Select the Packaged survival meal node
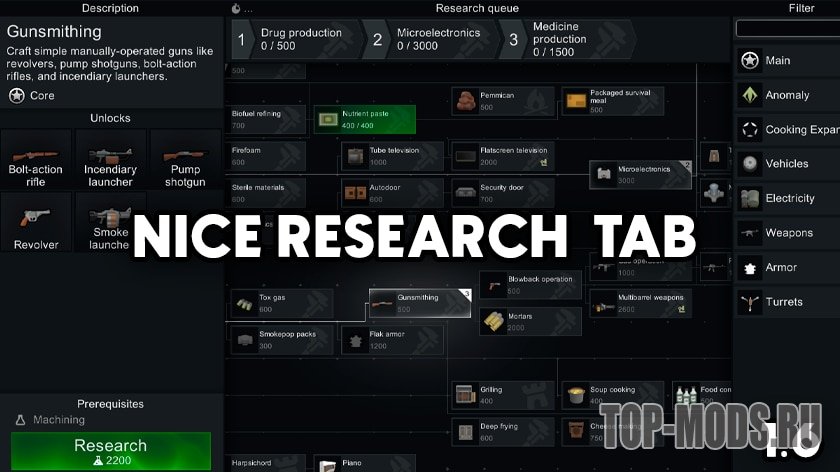This screenshot has width=840, height=472. click(613, 101)
